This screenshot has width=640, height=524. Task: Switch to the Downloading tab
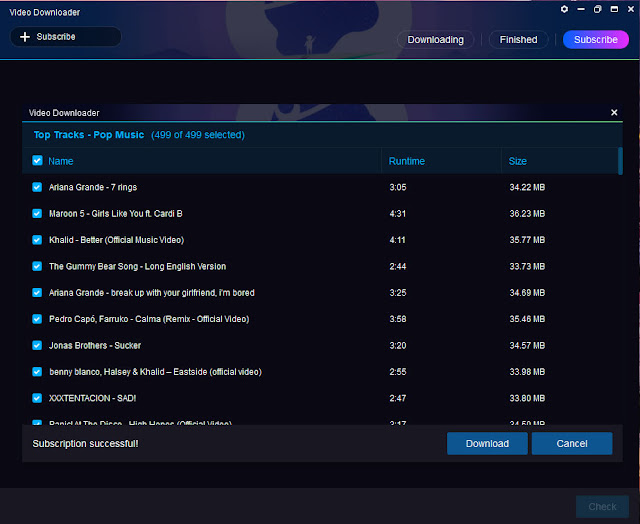[x=435, y=40]
